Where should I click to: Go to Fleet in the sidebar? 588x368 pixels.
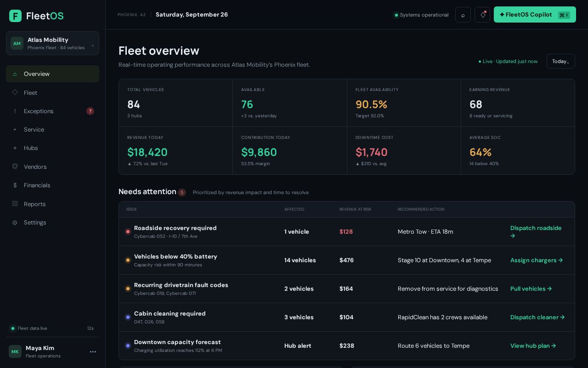pyautogui.click(x=52, y=92)
